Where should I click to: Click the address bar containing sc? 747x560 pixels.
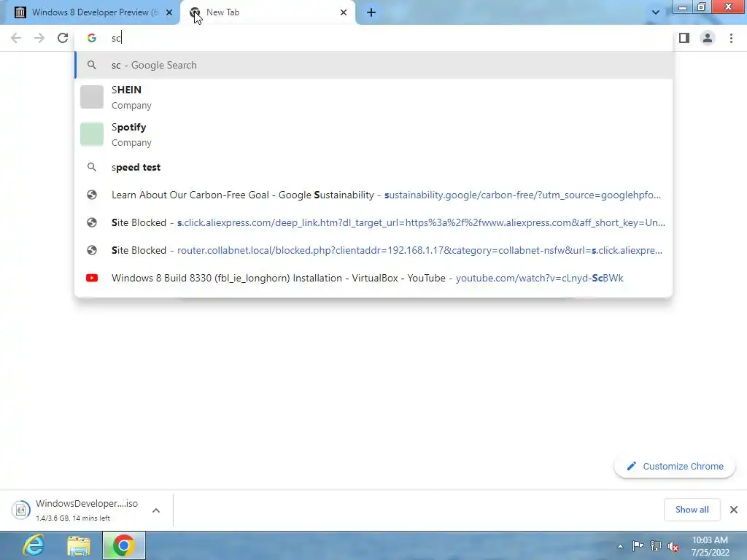tap(374, 38)
